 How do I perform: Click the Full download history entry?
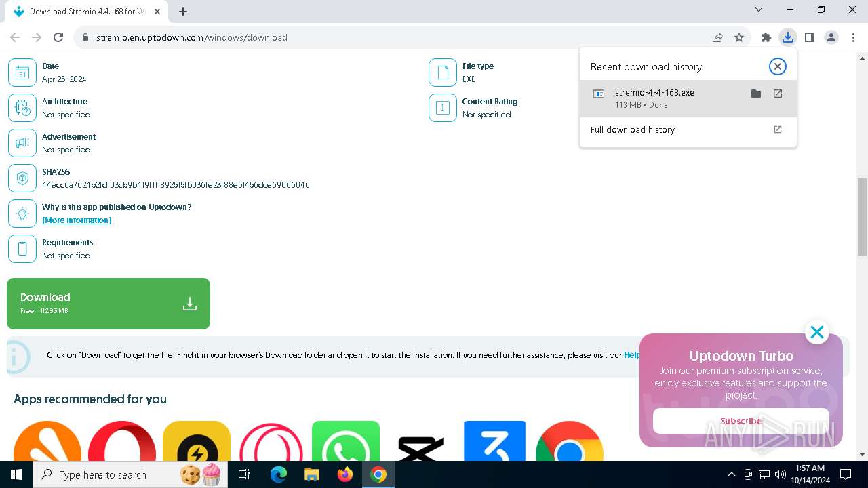[688, 129]
